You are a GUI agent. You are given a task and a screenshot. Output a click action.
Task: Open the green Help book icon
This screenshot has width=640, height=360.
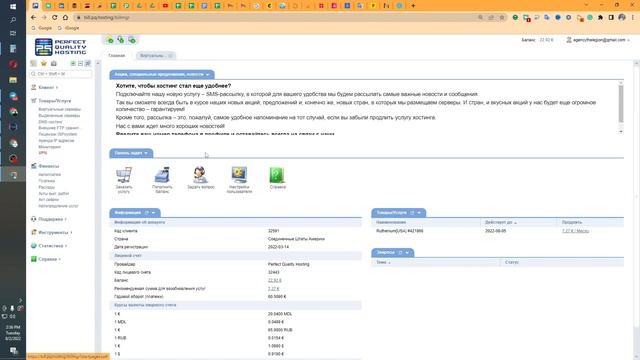coord(277,176)
